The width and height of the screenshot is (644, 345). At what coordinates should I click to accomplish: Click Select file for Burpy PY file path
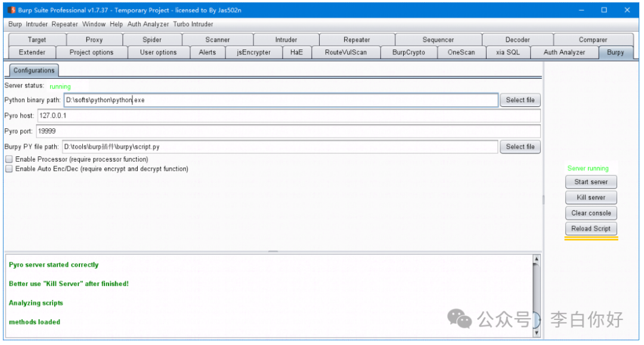pos(520,147)
